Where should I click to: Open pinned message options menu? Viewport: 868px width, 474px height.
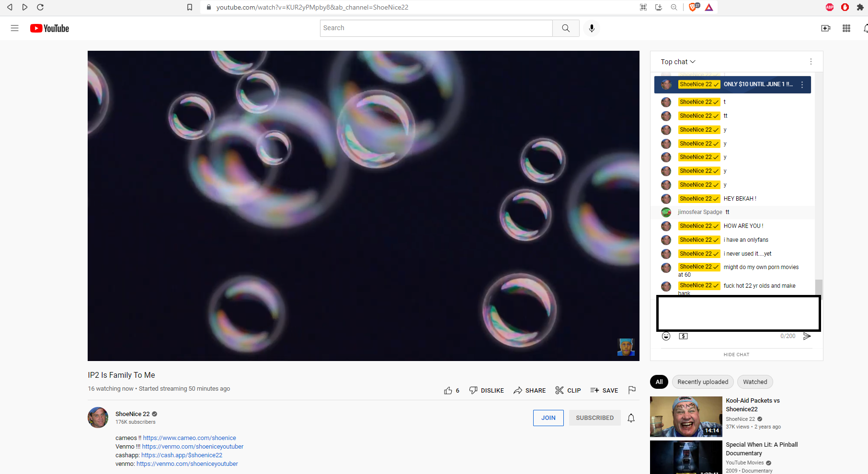[x=802, y=84]
